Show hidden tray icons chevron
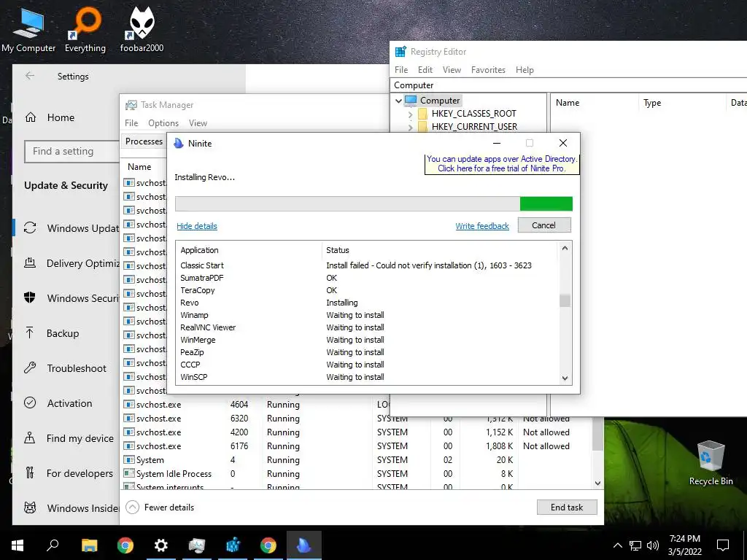The image size is (747, 560). (617, 545)
